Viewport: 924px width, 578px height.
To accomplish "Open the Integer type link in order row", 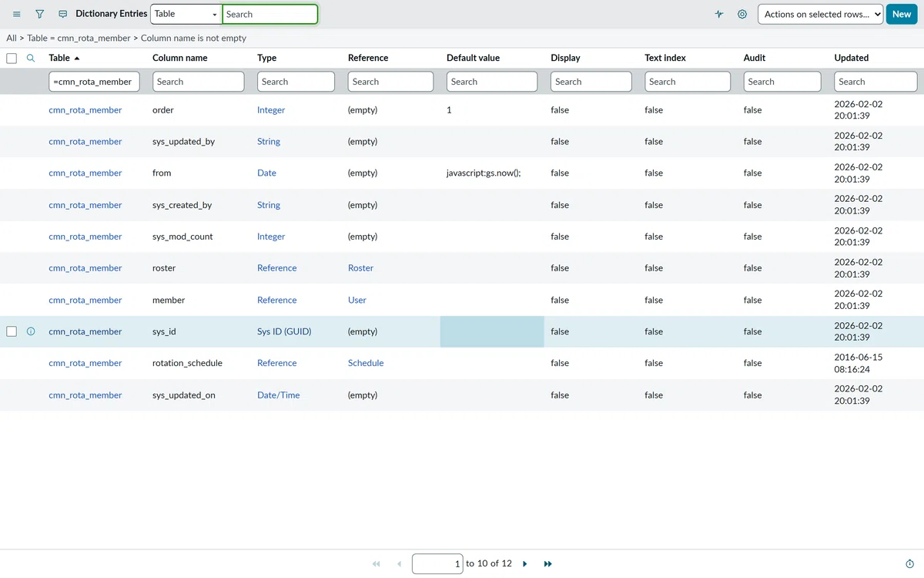I will point(271,110).
